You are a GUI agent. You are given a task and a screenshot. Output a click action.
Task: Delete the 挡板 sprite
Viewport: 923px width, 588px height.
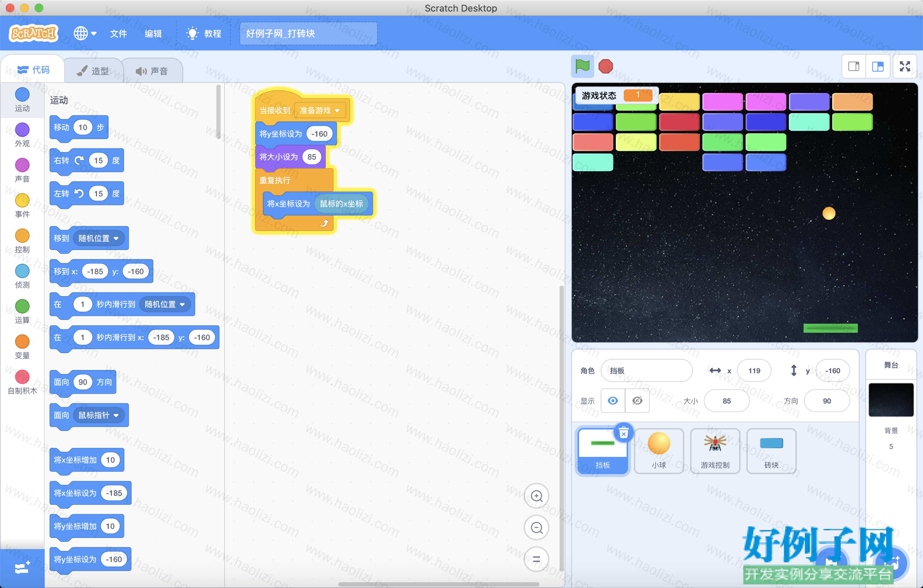click(624, 433)
